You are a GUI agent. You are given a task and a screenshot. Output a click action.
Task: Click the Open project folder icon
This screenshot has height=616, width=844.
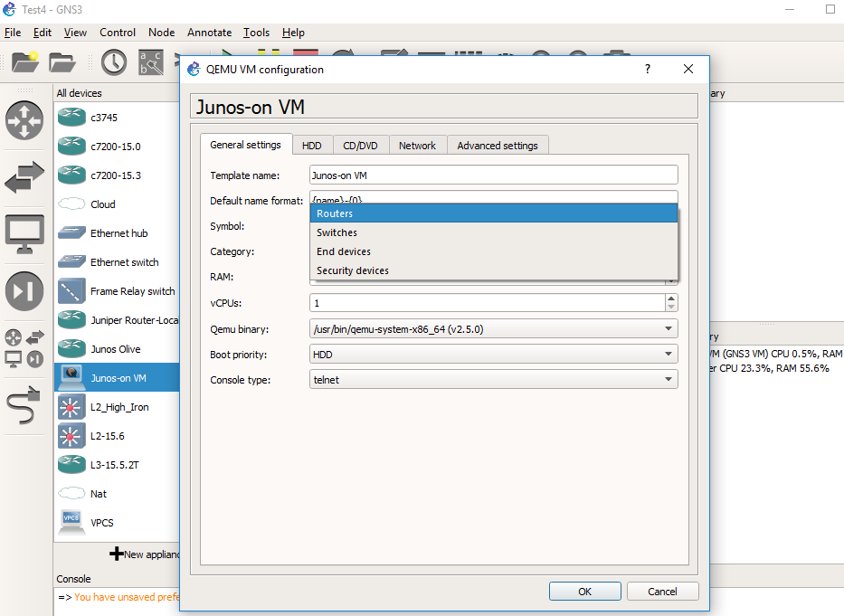[x=62, y=62]
